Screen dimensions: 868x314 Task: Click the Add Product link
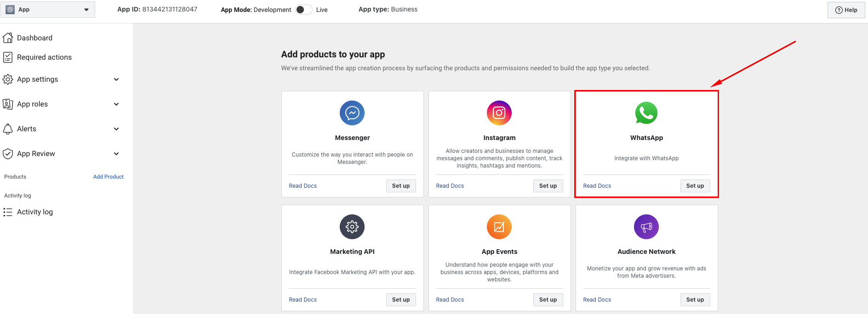(108, 177)
